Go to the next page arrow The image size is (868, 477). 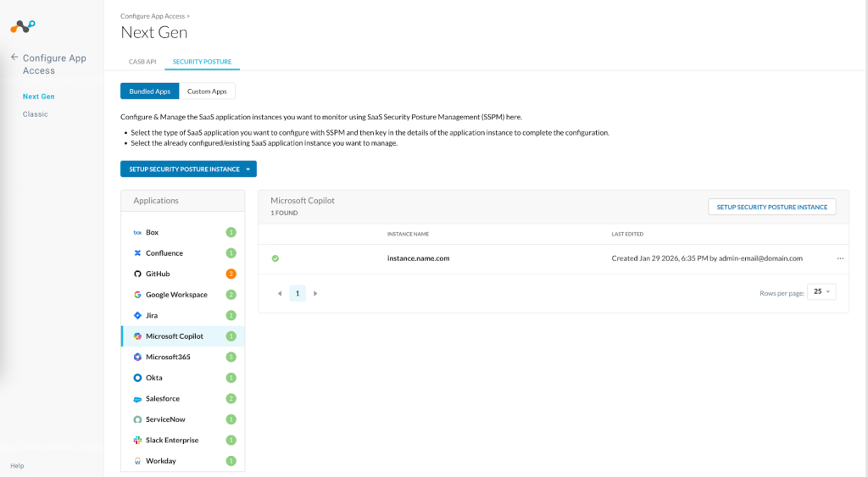click(315, 293)
